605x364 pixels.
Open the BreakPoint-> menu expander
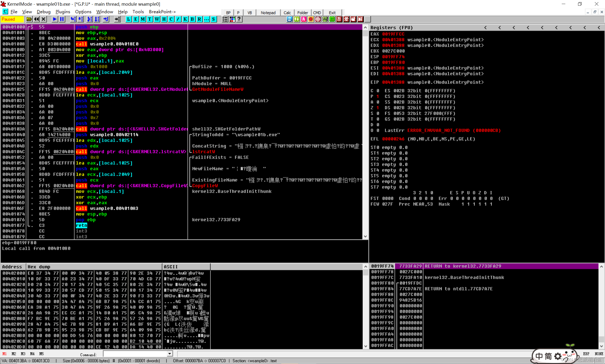pos(162,12)
